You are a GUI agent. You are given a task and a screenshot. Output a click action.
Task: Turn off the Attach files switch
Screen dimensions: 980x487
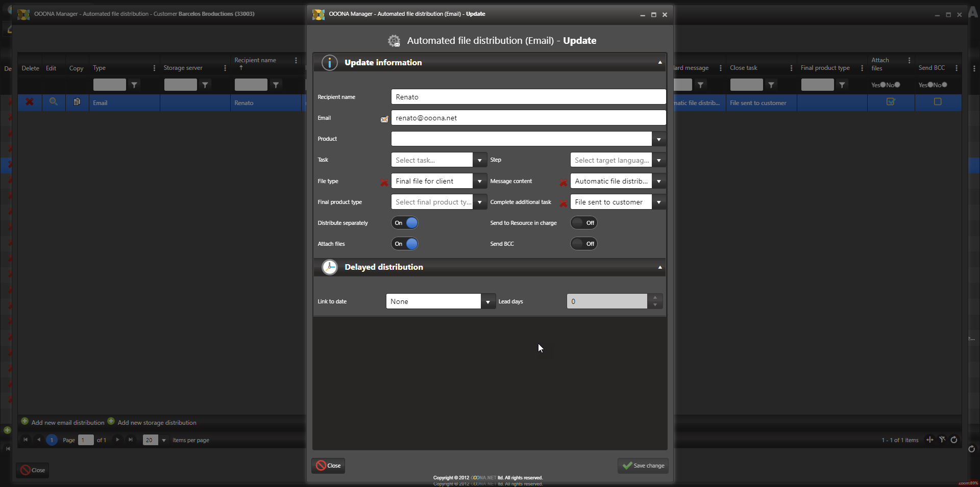[405, 244]
